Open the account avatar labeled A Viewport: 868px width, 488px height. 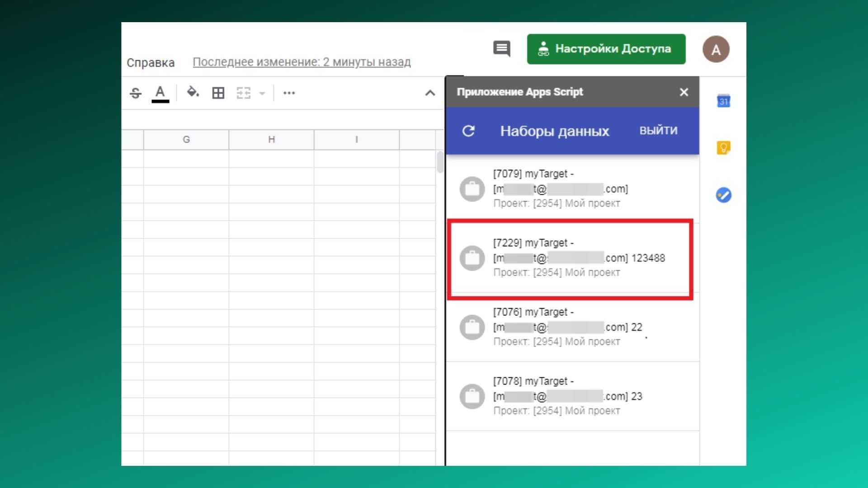click(716, 49)
